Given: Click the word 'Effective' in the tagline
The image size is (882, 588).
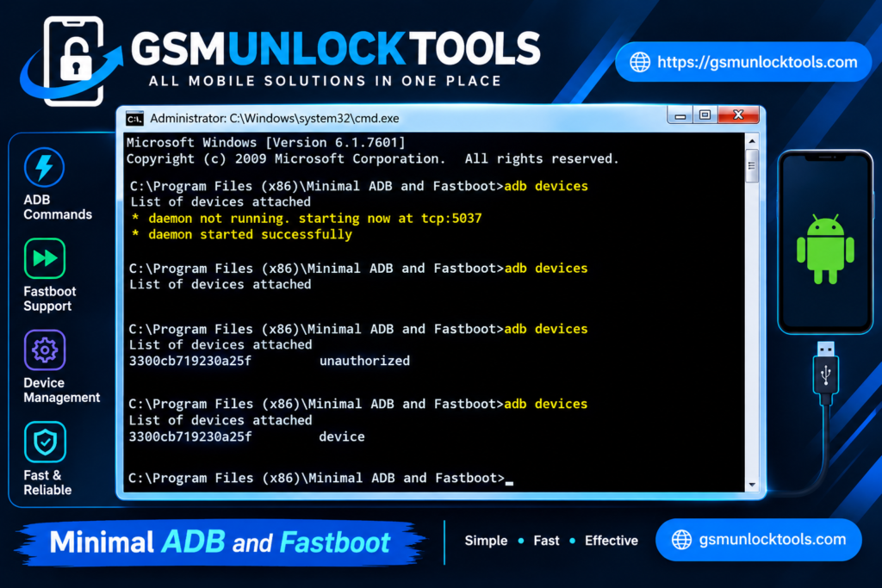Looking at the screenshot, I should pyautogui.click(x=612, y=541).
